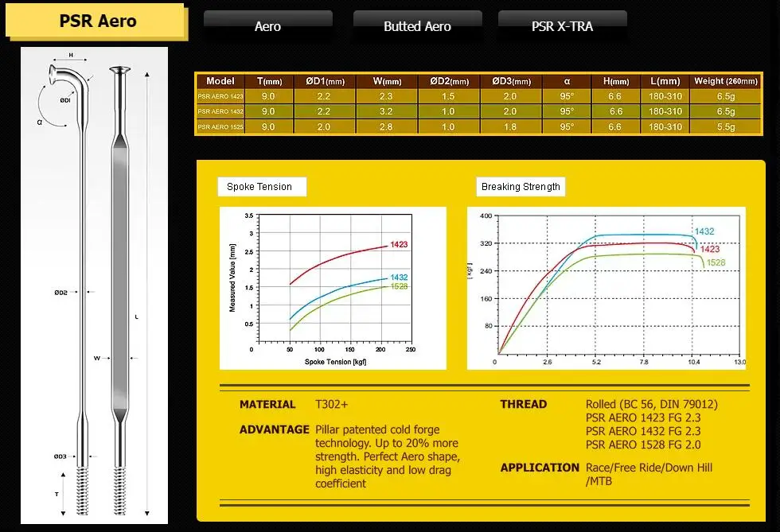The image size is (780, 532).
Task: Click the Spoke Tension line chart
Action: pyautogui.click(x=333, y=289)
